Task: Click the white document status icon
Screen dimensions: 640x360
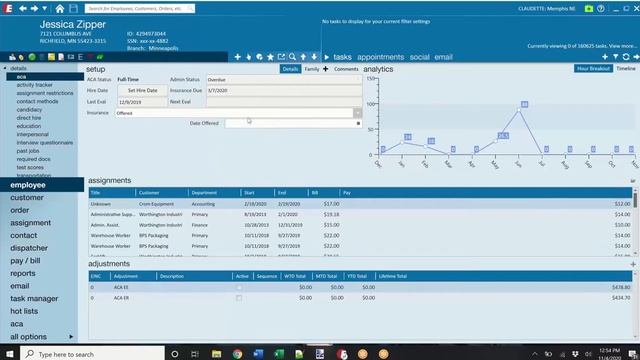Action: pos(61,57)
